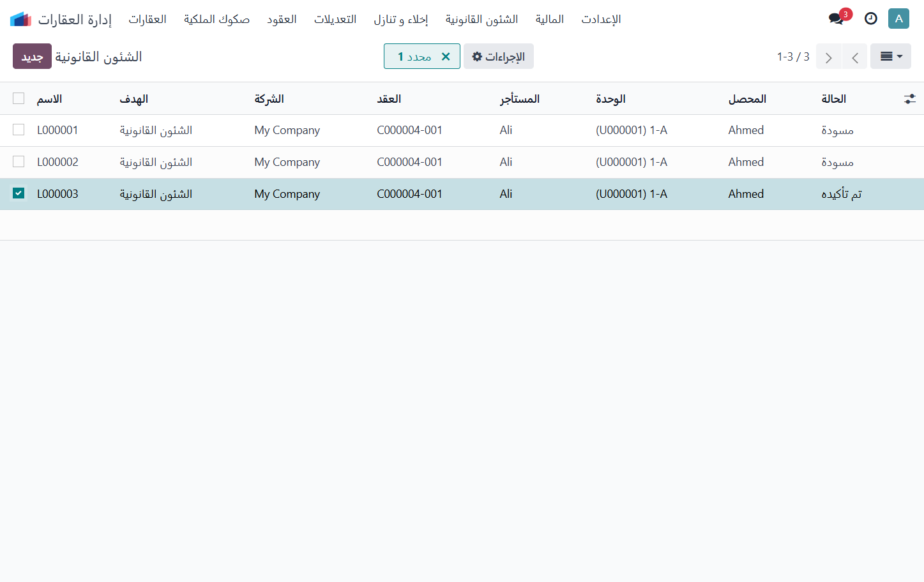Click C000004-001 in the L000003 row
Viewport: 924px width, 582px height.
pos(409,194)
